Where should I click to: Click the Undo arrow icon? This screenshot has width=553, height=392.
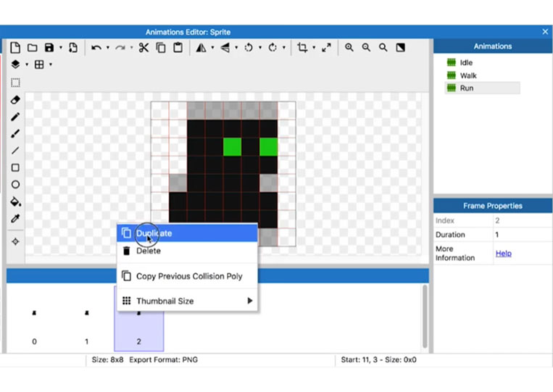tap(96, 48)
